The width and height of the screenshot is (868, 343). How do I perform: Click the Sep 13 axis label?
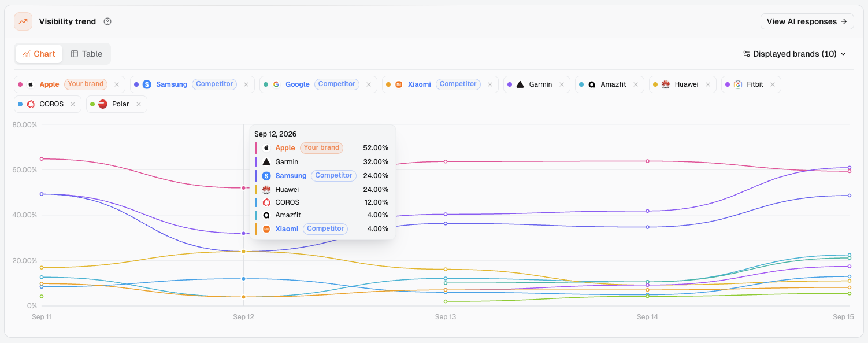click(x=445, y=317)
